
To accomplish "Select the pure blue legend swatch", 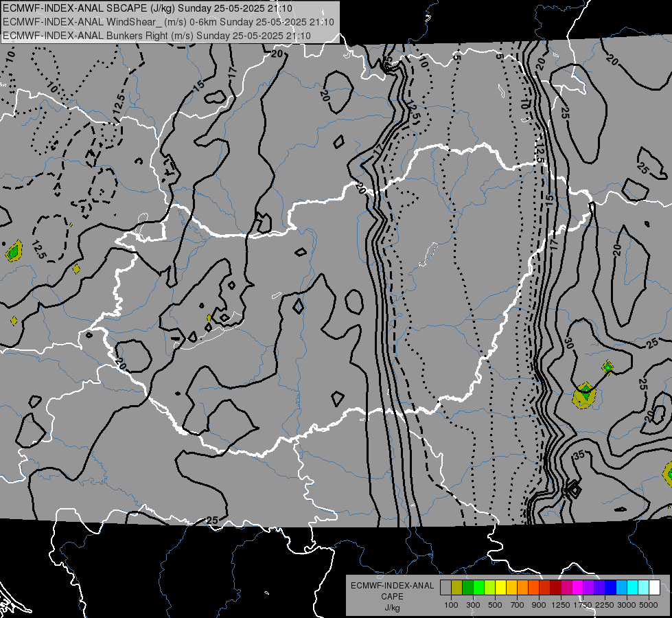I will click(x=610, y=588).
